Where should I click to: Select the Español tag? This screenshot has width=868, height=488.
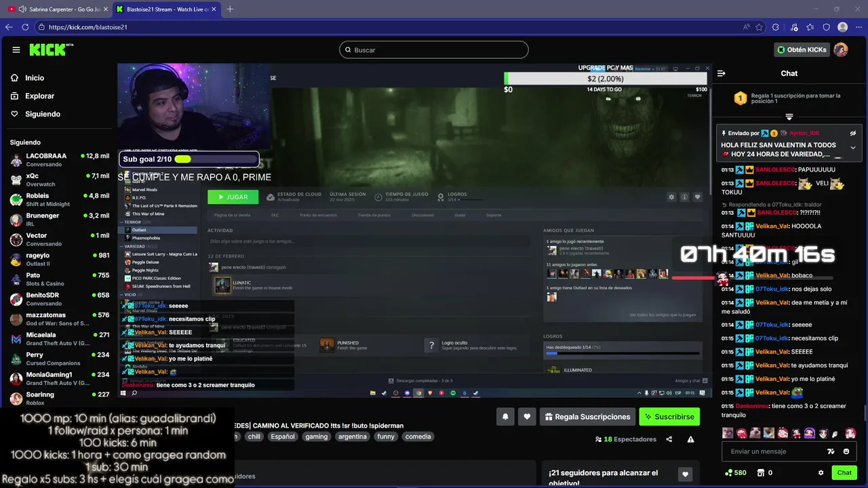pos(283,436)
